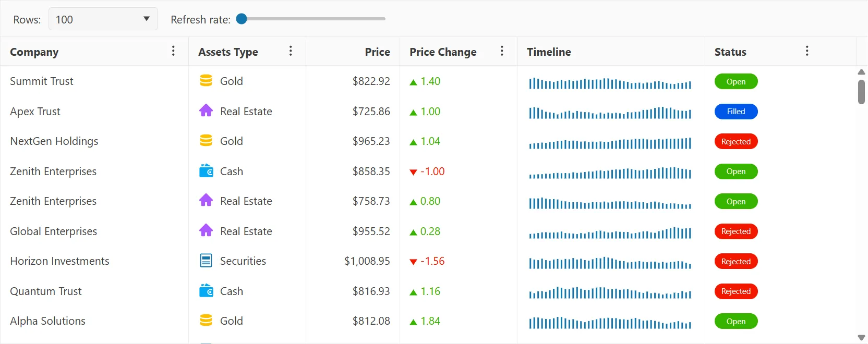Select the Global Enterprises company cell
The height and width of the screenshot is (344, 868).
click(54, 231)
